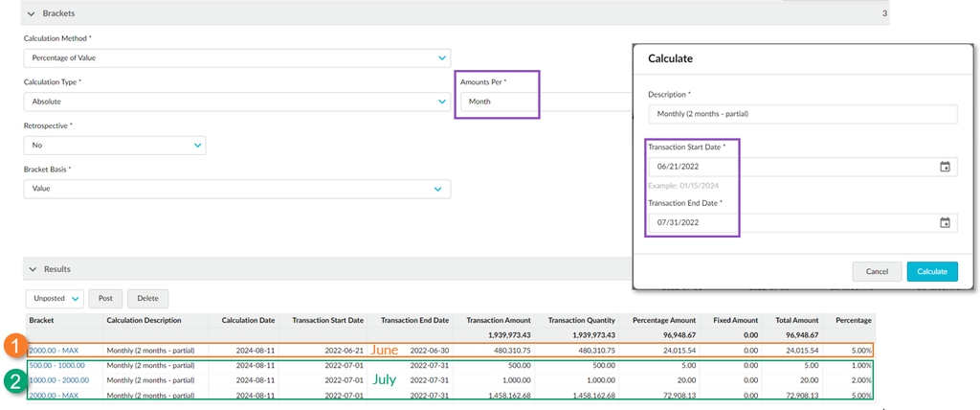980x410 pixels.
Task: Cancel the Calculate dialog
Action: pyautogui.click(x=877, y=272)
